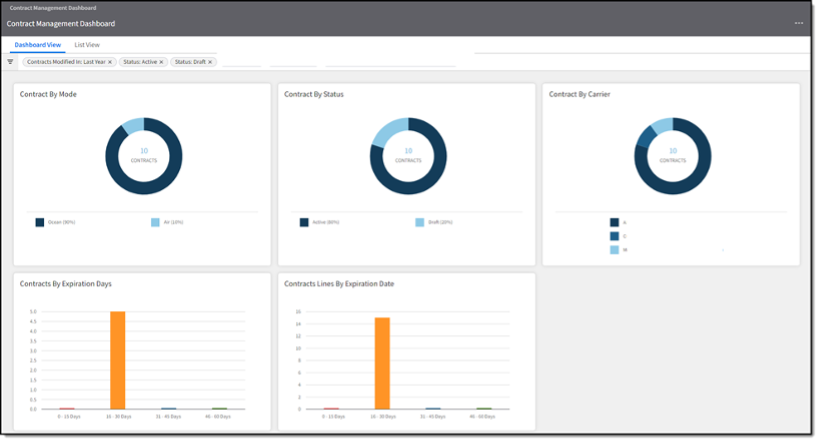Image resolution: width=818 pixels, height=441 pixels.
Task: Toggle the Air legend swatch in Contract By Mode
Action: (x=156, y=222)
